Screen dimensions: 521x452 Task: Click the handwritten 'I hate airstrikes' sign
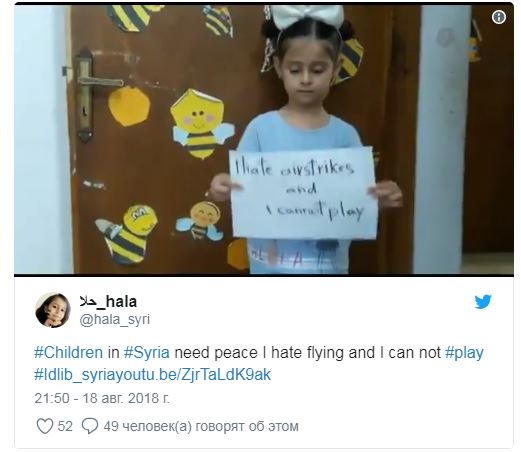pyautogui.click(x=303, y=193)
